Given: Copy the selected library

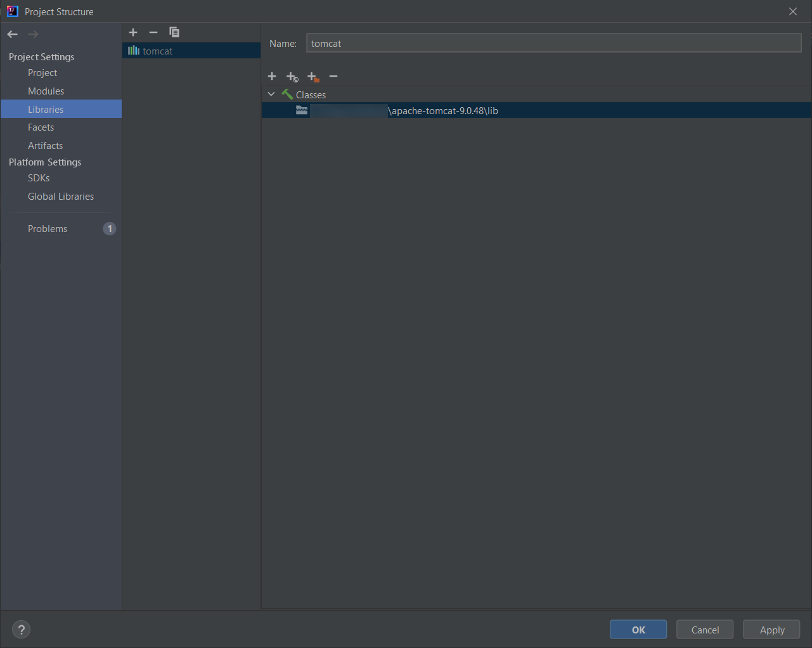Looking at the screenshot, I should (174, 32).
